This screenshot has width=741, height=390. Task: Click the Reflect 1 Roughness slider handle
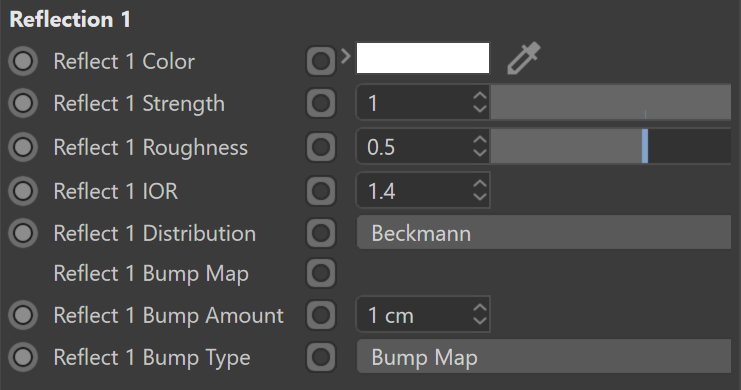coord(645,147)
